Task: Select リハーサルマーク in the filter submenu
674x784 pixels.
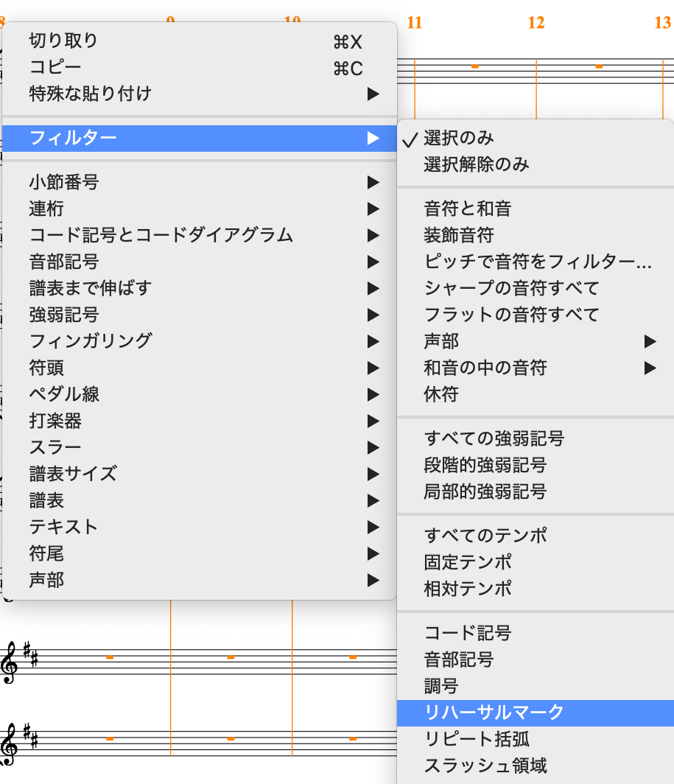Action: [494, 713]
